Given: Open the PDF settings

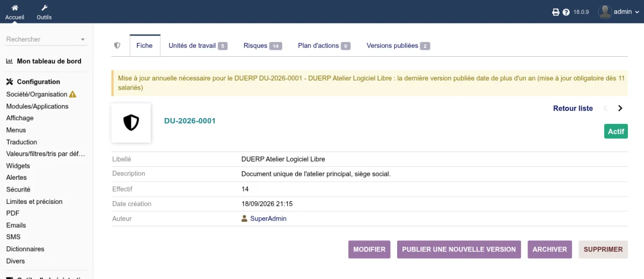Looking at the screenshot, I should (x=13, y=214).
